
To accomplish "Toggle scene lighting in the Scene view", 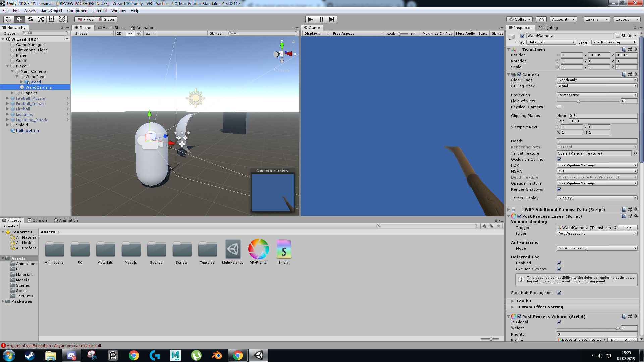I will pyautogui.click(x=130, y=33).
